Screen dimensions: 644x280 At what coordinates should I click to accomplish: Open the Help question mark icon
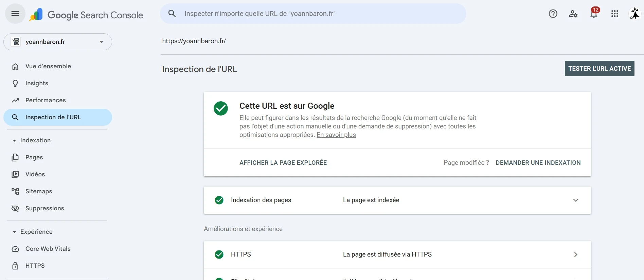553,14
